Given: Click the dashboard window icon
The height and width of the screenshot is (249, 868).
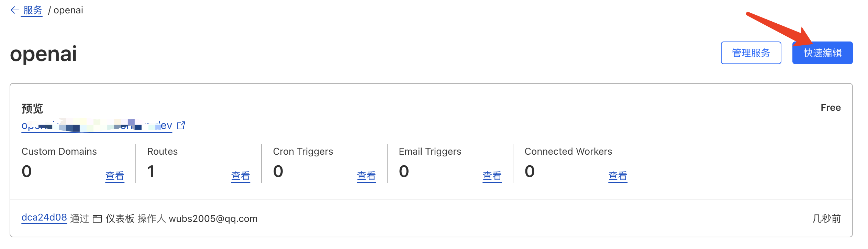Looking at the screenshot, I should coord(97,219).
